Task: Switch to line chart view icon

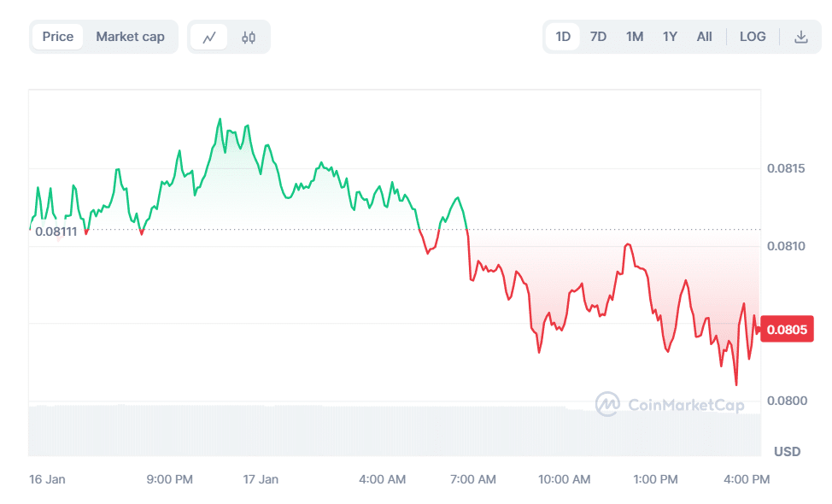Action: (209, 38)
